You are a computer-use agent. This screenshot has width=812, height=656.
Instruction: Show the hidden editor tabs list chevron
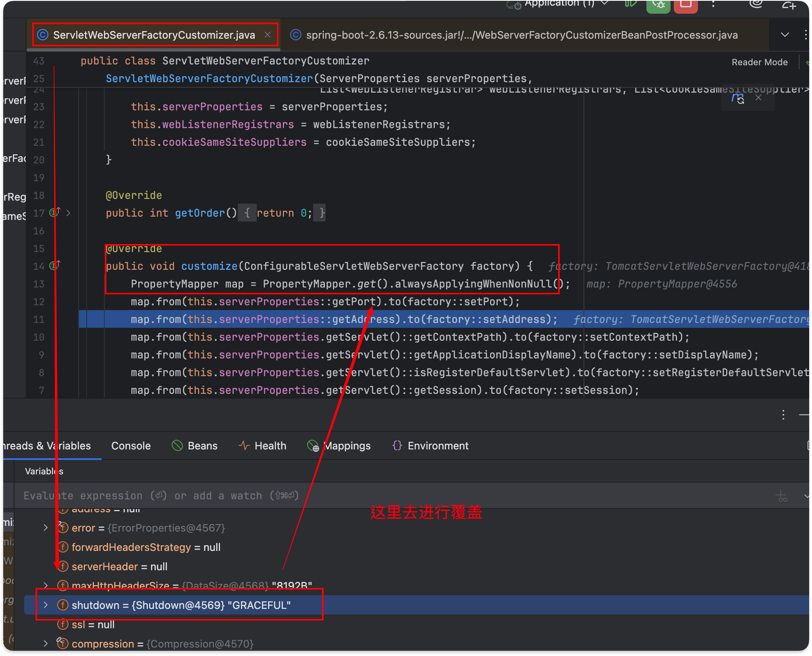pos(785,35)
